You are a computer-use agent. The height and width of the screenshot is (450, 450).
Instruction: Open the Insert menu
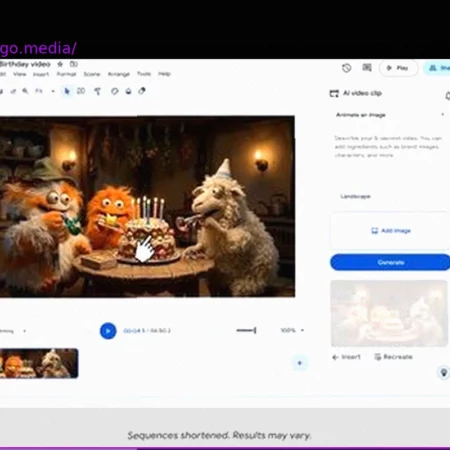click(x=41, y=74)
